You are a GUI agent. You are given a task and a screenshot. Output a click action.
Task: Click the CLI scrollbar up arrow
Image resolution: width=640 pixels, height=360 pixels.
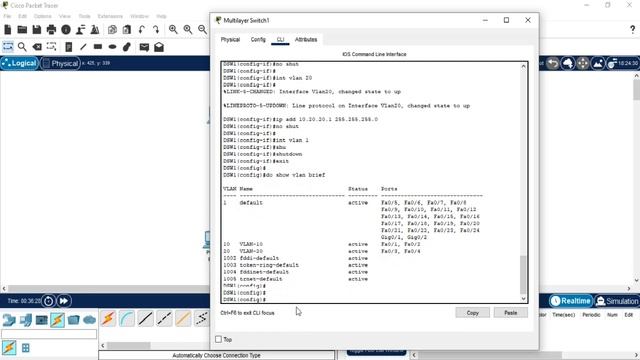(x=523, y=66)
